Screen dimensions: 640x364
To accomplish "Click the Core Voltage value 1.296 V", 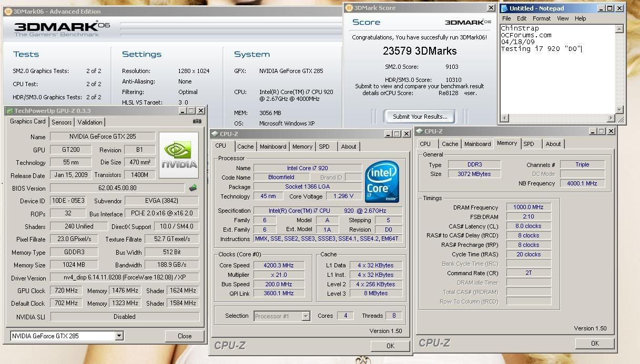I will 344,196.
